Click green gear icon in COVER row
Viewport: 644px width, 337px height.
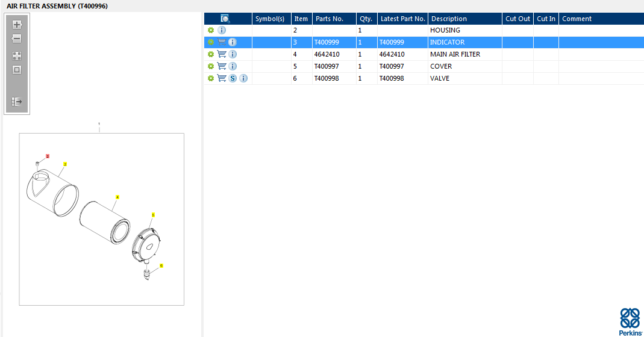(211, 66)
